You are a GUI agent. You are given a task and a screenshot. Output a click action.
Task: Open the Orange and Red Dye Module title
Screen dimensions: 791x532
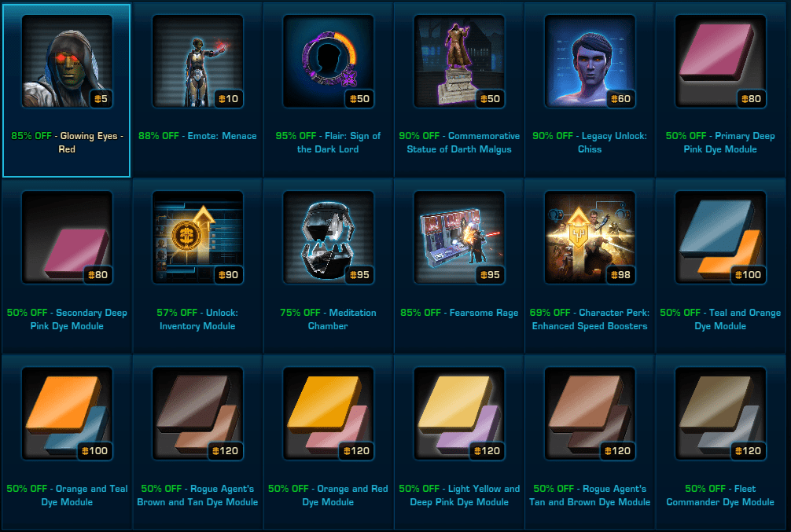[x=328, y=495]
